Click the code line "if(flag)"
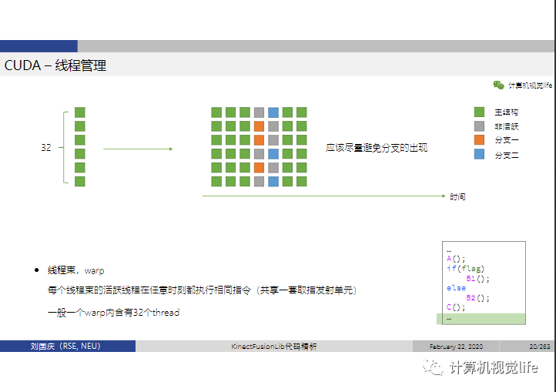556x392 pixels. (x=465, y=269)
